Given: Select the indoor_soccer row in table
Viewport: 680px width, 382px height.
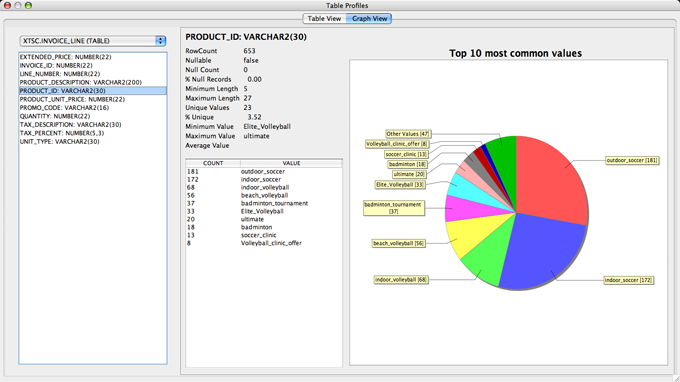Looking at the screenshot, I should click(x=264, y=180).
